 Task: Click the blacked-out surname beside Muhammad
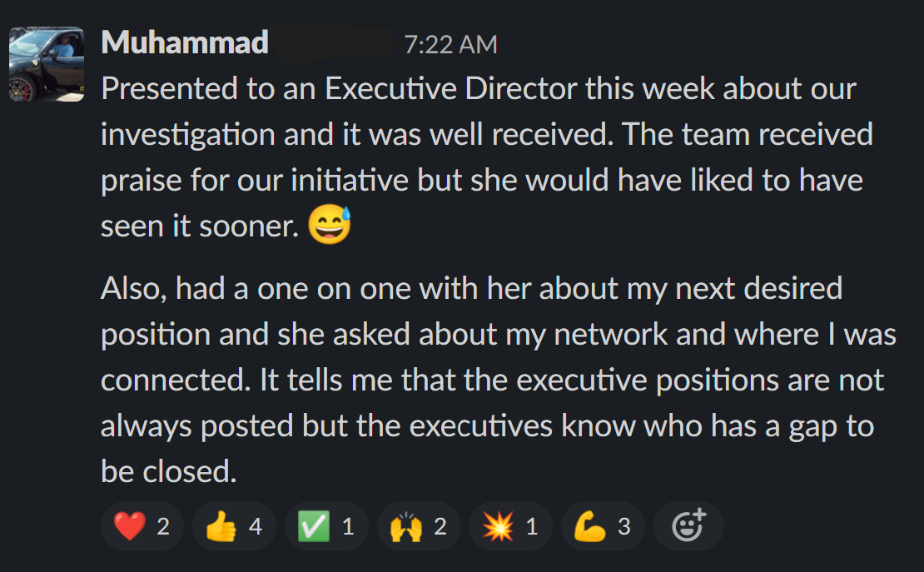point(333,42)
